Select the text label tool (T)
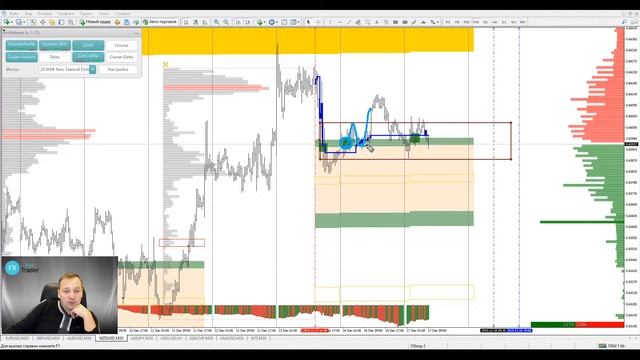 pos(386,22)
